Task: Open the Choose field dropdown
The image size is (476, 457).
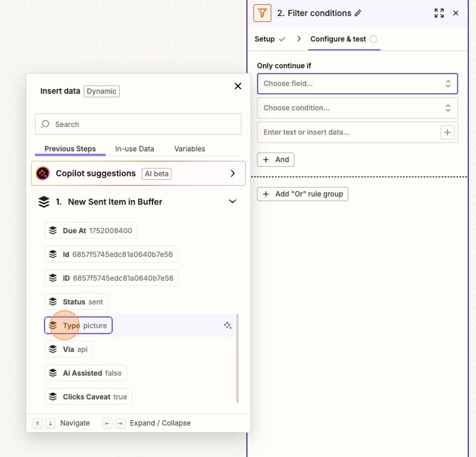Action: pos(357,83)
